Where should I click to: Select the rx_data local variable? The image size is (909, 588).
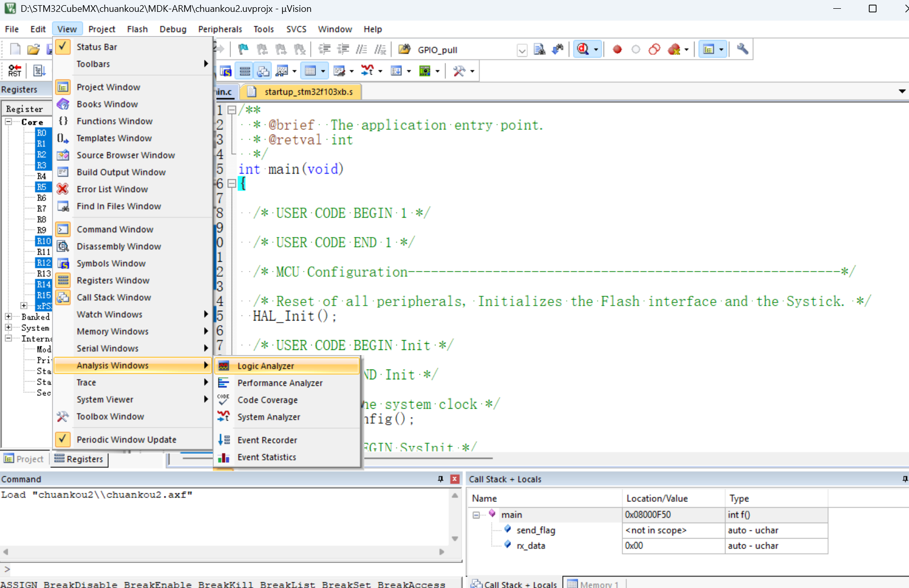coord(531,546)
